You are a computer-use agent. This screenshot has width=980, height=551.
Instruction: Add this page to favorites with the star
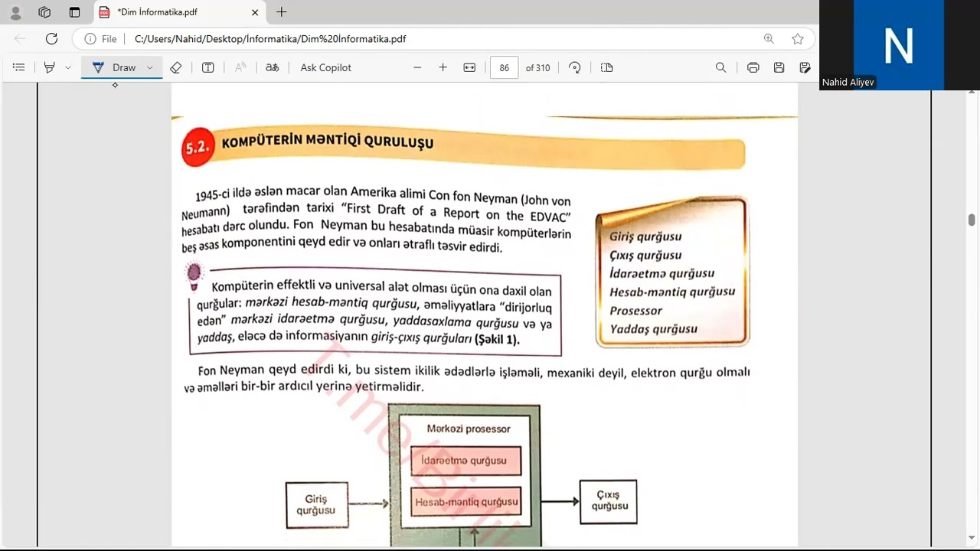coord(798,39)
